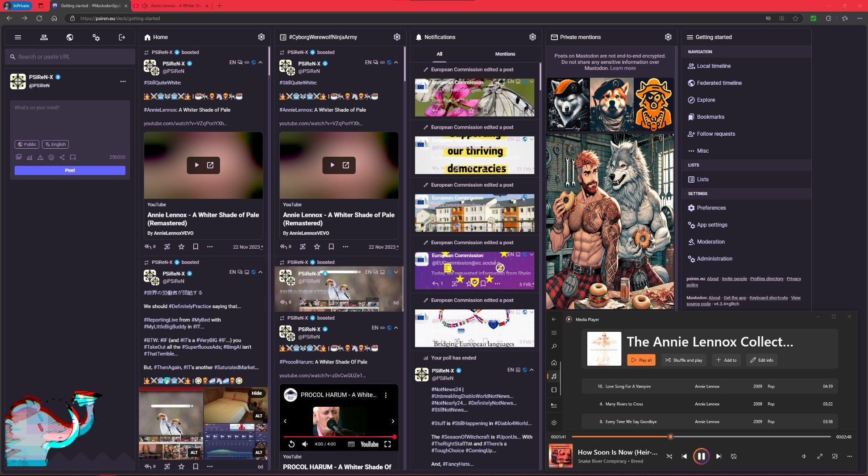Pause the playing Media Player track
Screen dimensions: 868x476
click(x=701, y=456)
